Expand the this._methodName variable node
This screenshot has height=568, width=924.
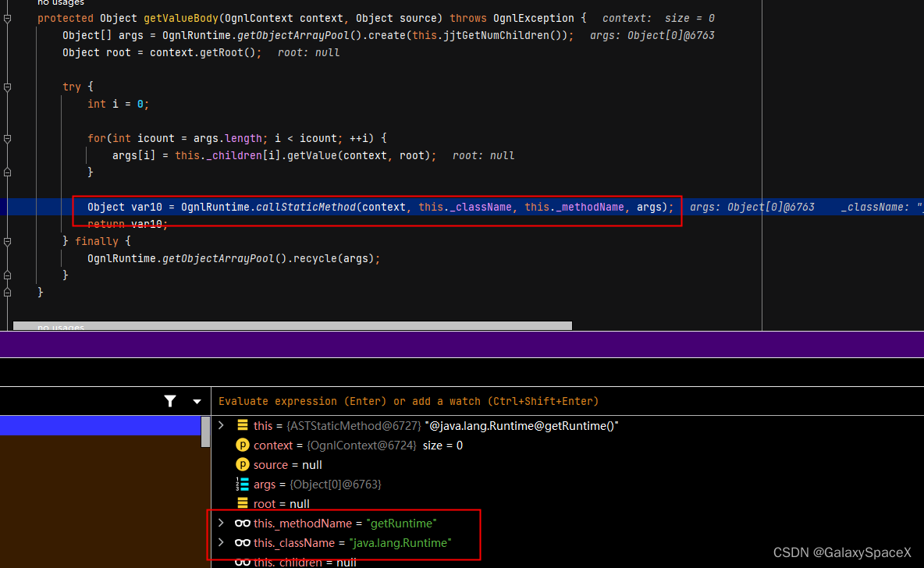coord(221,523)
